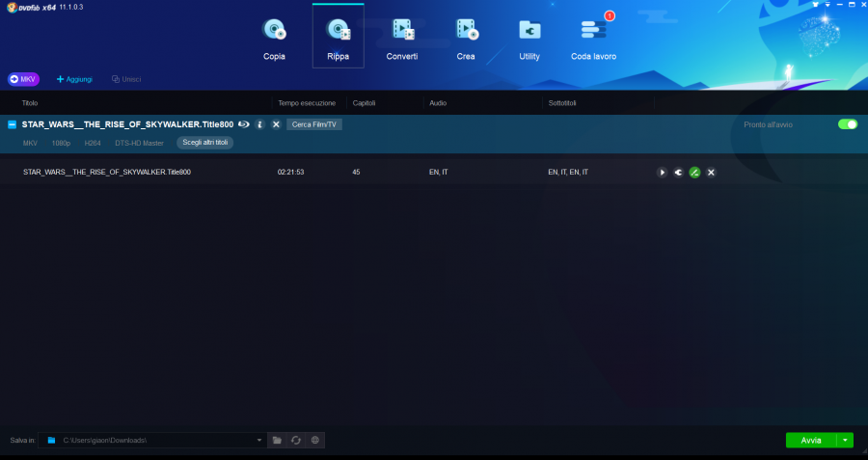Click the Sottotitoli column header
The image size is (868, 460).
(x=564, y=103)
